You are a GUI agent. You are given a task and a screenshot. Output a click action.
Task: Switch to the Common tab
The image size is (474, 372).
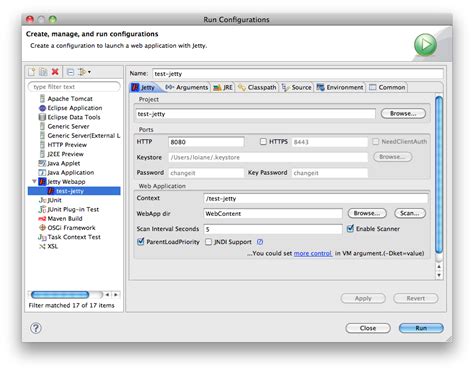(387, 87)
